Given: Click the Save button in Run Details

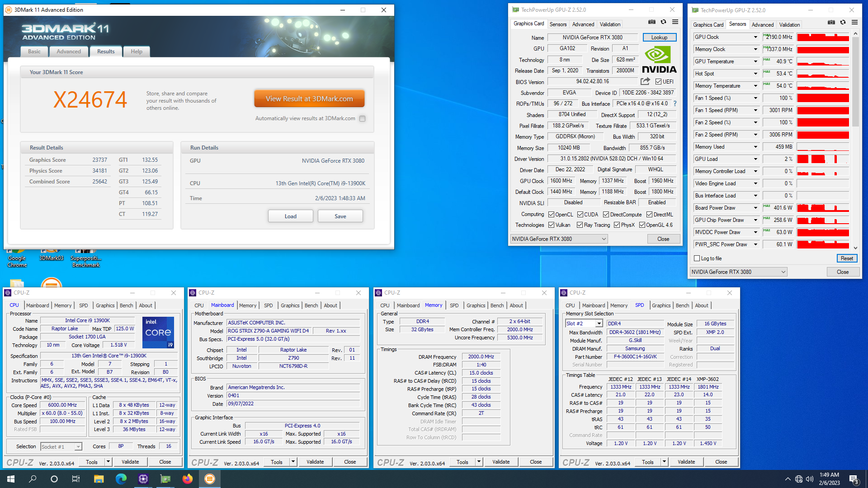Looking at the screenshot, I should point(340,216).
